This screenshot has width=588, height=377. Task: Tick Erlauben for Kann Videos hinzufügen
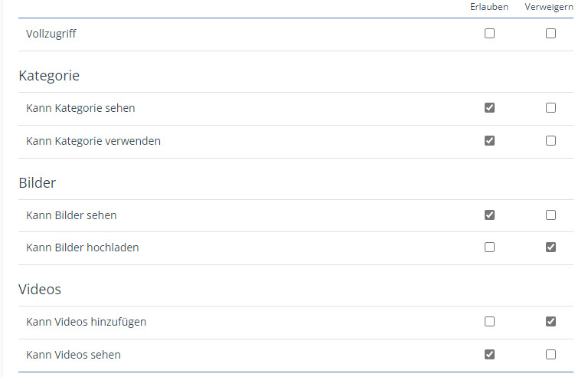(x=489, y=322)
